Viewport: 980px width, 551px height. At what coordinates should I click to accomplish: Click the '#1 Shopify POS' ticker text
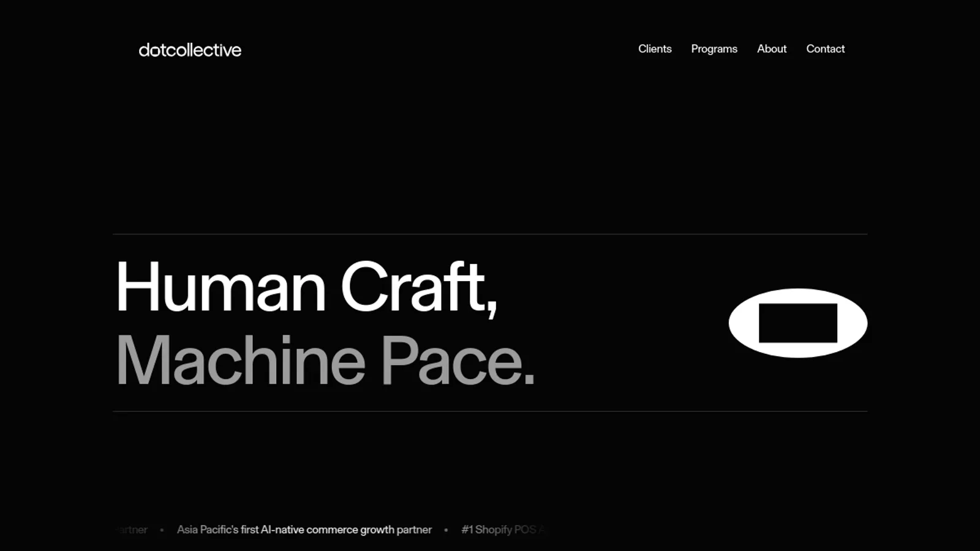(x=499, y=530)
